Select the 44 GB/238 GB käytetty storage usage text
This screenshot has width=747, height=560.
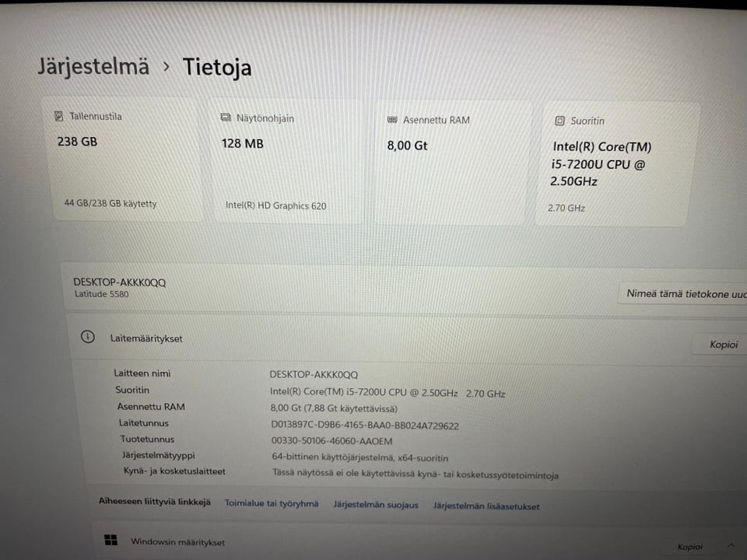110,204
